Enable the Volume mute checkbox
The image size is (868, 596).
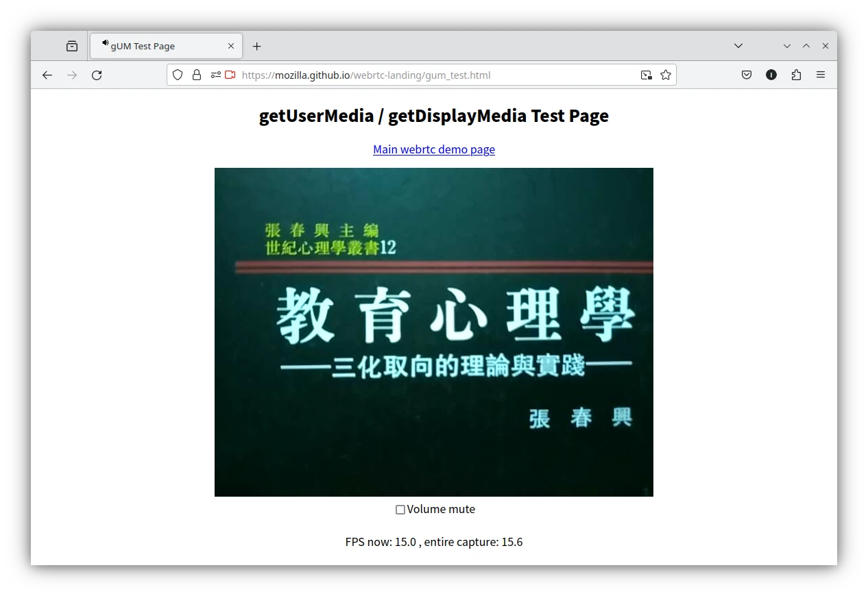click(400, 510)
